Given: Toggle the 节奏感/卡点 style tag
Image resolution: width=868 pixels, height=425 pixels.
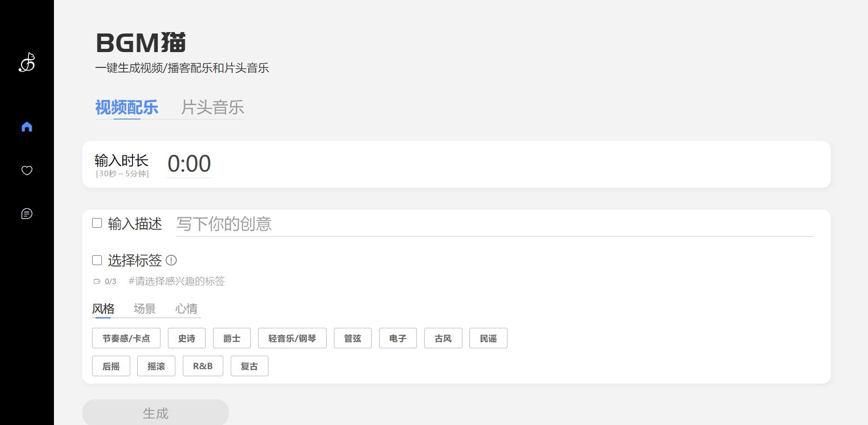Looking at the screenshot, I should point(125,338).
